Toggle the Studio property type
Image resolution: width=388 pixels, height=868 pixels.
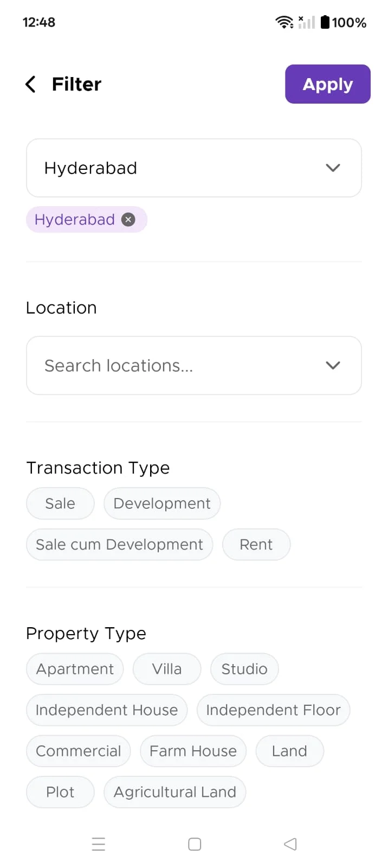244,669
